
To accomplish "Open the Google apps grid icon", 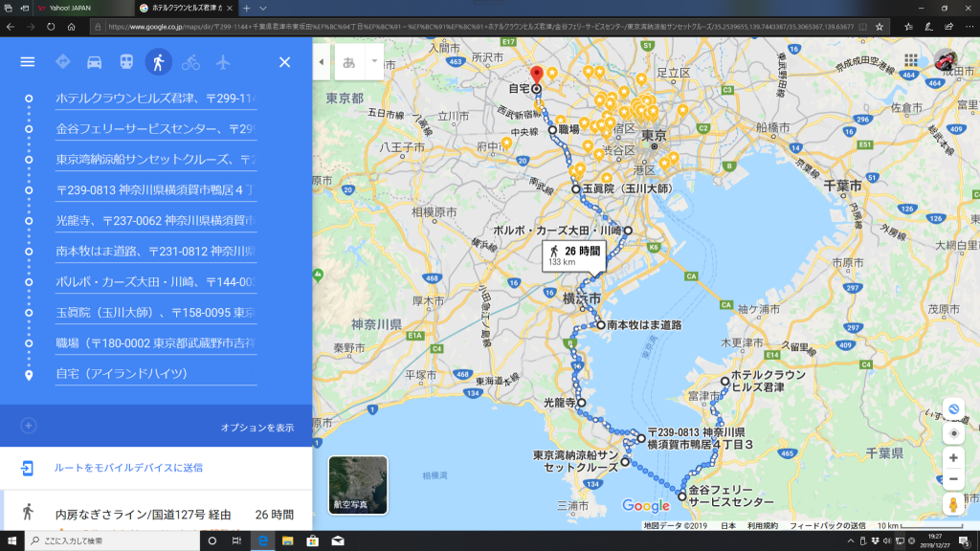I will click(x=911, y=60).
